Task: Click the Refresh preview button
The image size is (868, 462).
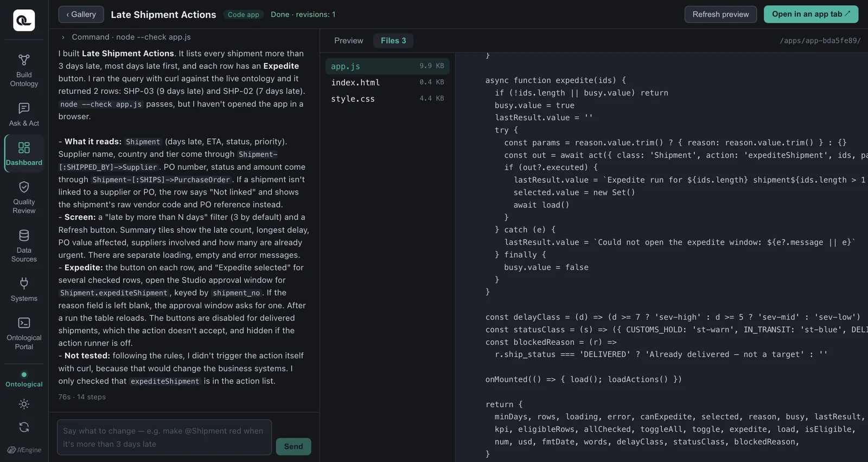Action: click(x=720, y=15)
